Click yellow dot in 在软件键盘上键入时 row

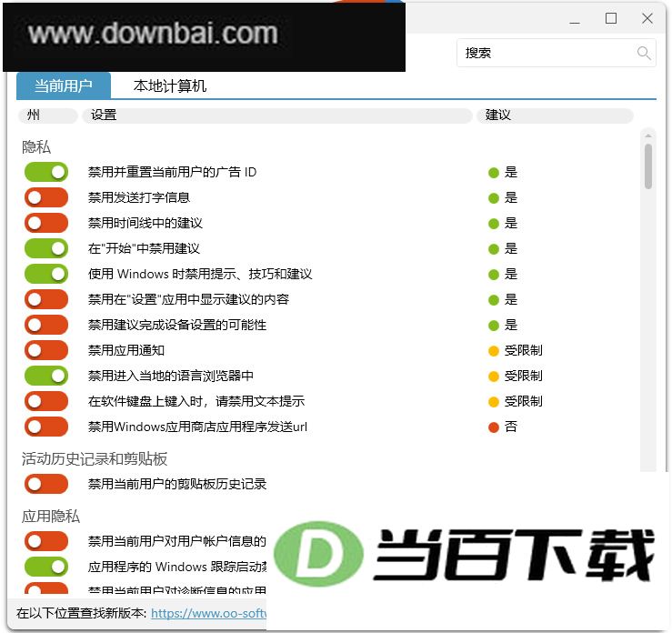point(493,402)
